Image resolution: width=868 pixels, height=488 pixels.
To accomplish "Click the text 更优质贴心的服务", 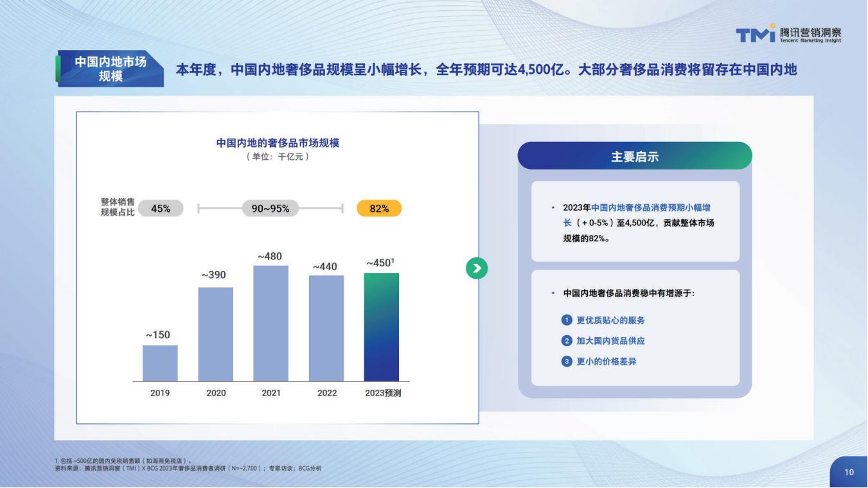I will point(610,320).
